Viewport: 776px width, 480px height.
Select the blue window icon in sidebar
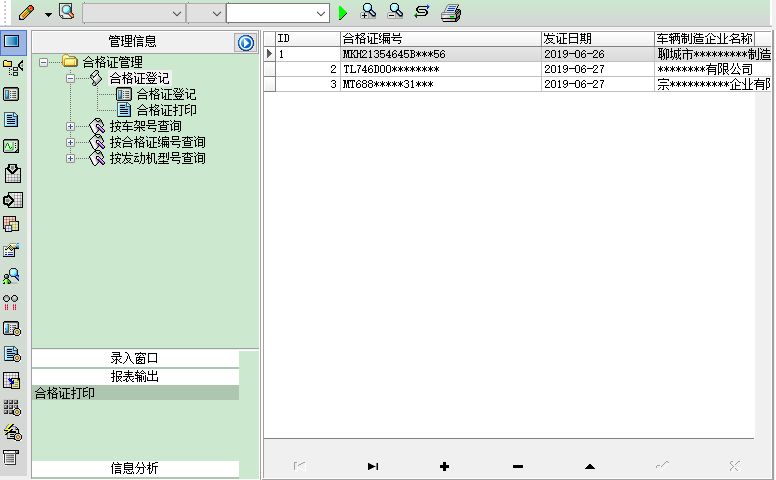12,42
